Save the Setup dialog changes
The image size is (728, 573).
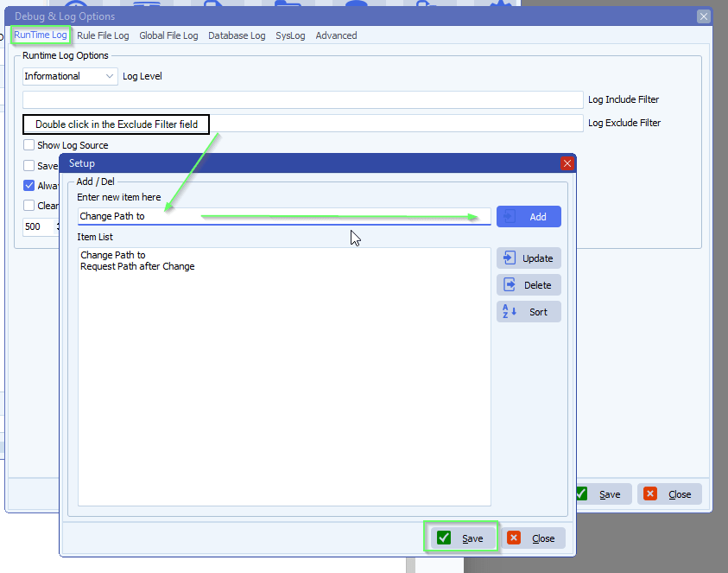462,538
